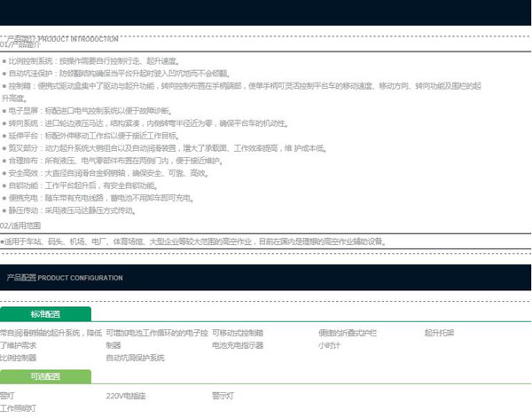Click the 警示灯 optional item
The width and height of the screenshot is (532, 418).
223,395
